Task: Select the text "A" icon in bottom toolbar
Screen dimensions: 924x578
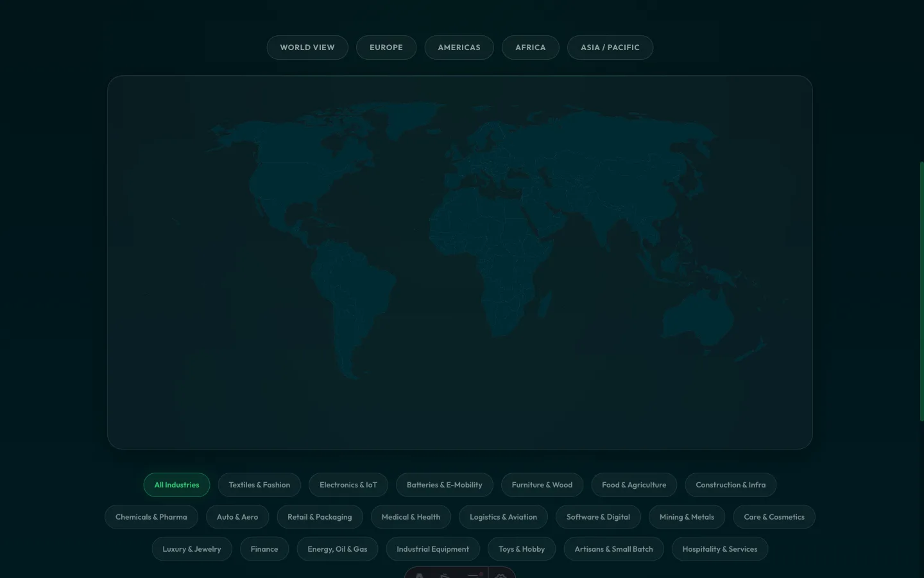Action: 419,576
